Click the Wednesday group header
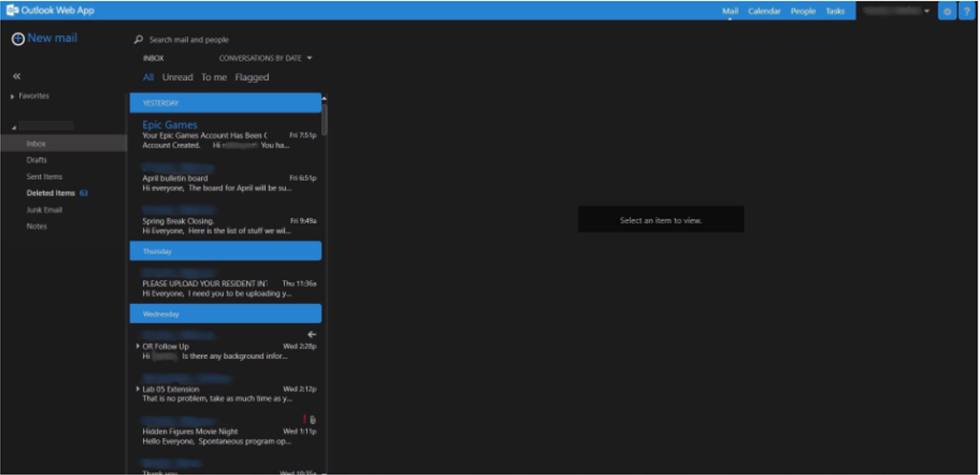 226,314
